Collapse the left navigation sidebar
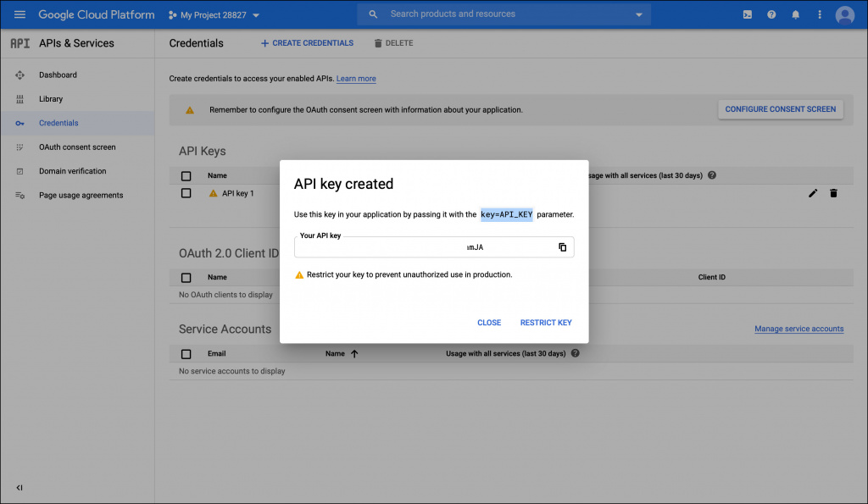 pyautogui.click(x=19, y=487)
